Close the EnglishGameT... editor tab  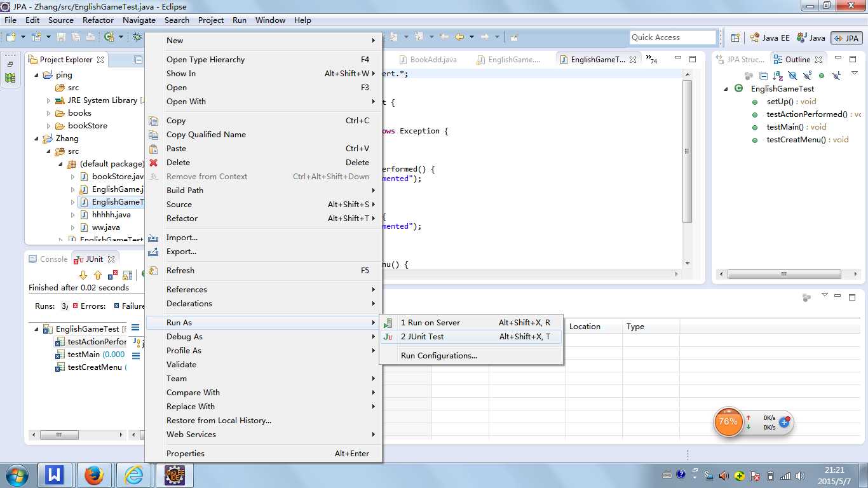pyautogui.click(x=633, y=60)
